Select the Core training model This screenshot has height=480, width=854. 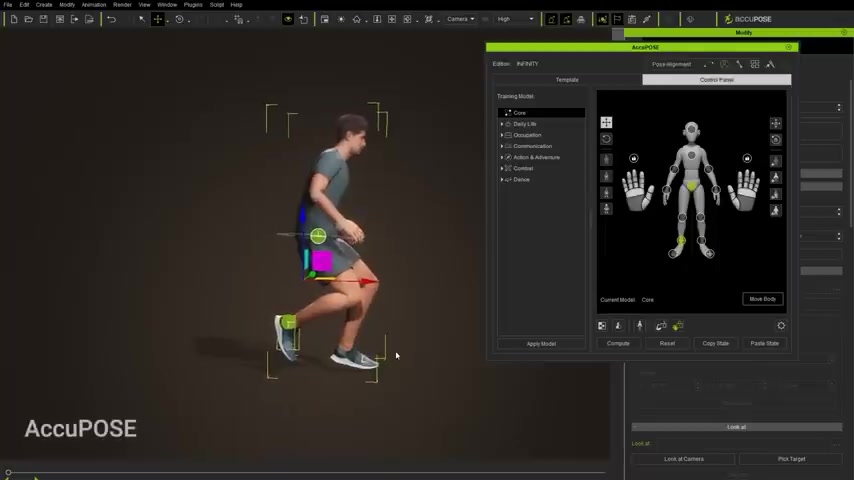541,113
